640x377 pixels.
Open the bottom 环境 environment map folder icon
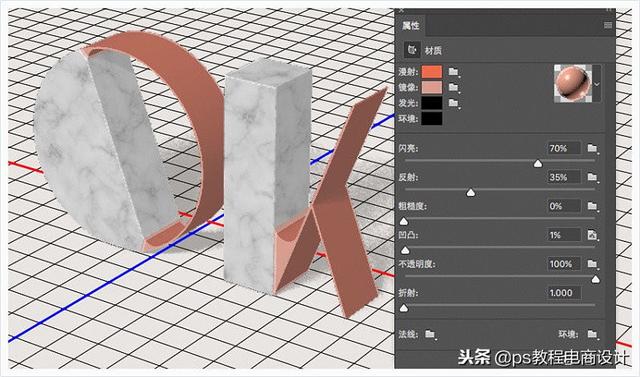(x=593, y=335)
